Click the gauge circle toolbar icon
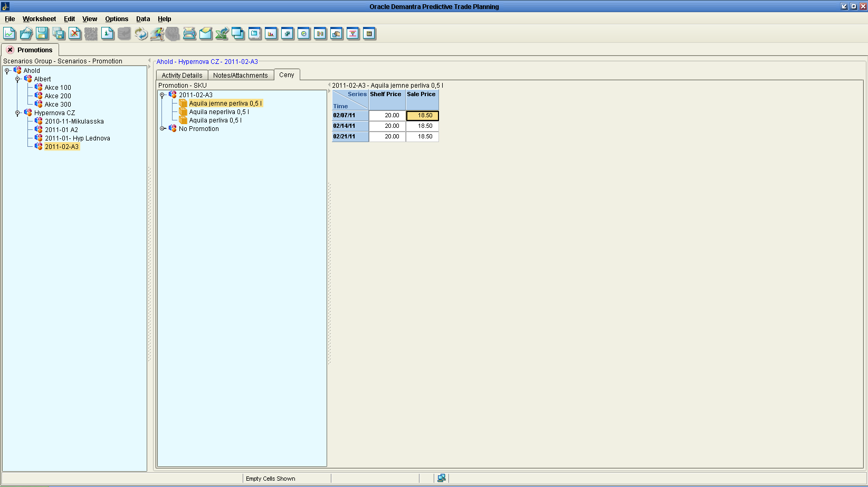Viewport: 868px width, 487px height. click(304, 33)
